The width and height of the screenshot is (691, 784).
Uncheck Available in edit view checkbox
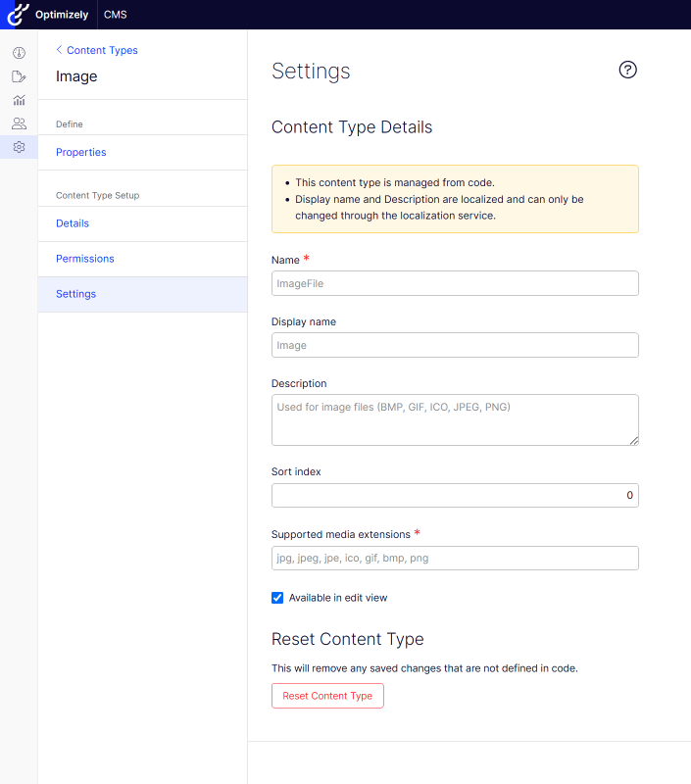pyautogui.click(x=277, y=598)
